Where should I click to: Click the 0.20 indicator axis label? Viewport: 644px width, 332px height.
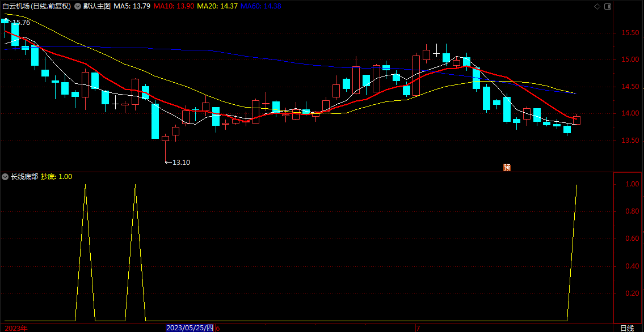pyautogui.click(x=632, y=293)
